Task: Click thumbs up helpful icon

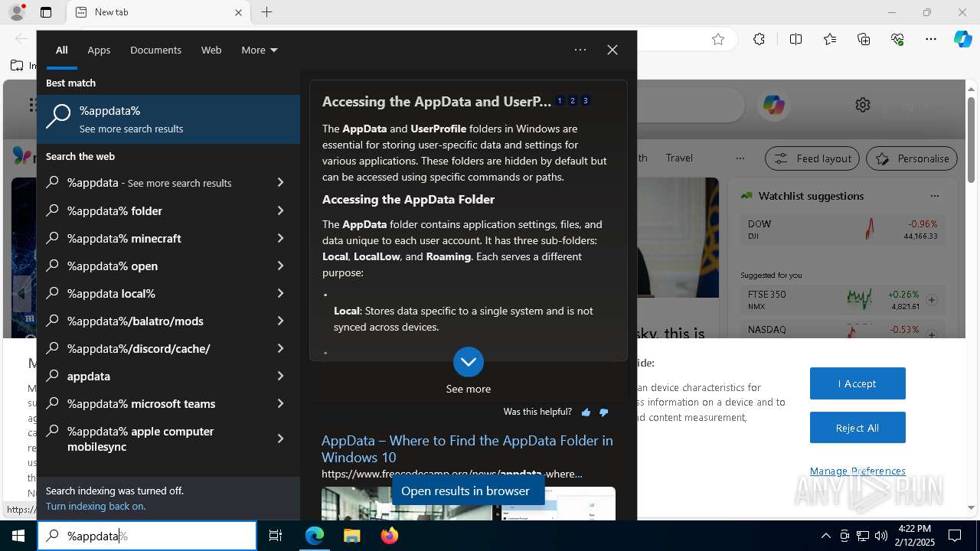Action: pos(586,412)
